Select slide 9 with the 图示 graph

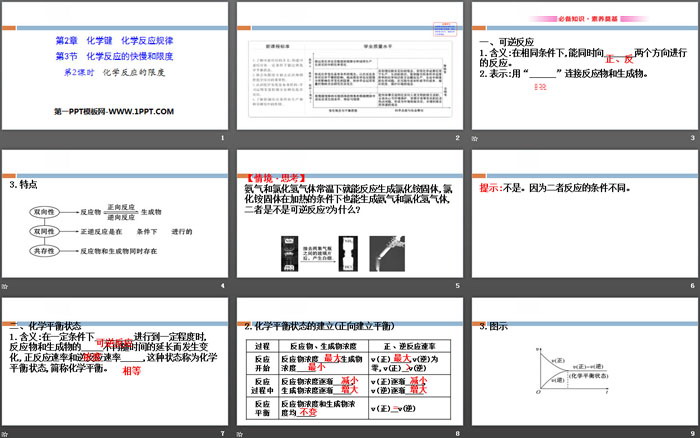(585, 361)
